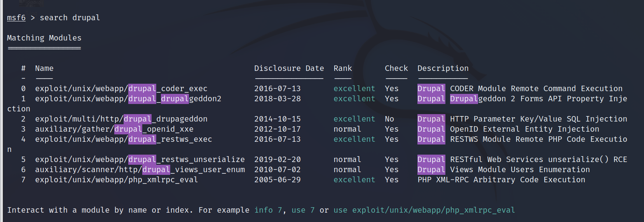
Task: Click module name auxiliary/gather/drupal_openid_xxe
Action: [x=114, y=129]
